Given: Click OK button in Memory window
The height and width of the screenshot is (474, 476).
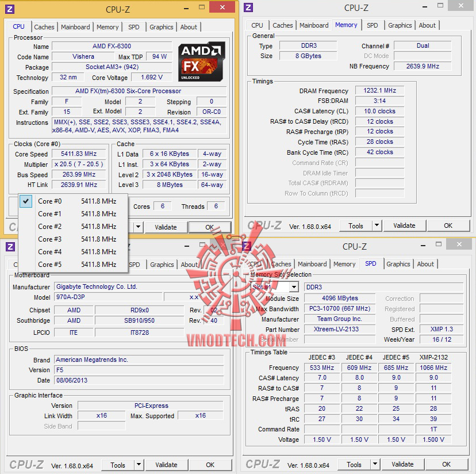Looking at the screenshot, I should 448,225.
